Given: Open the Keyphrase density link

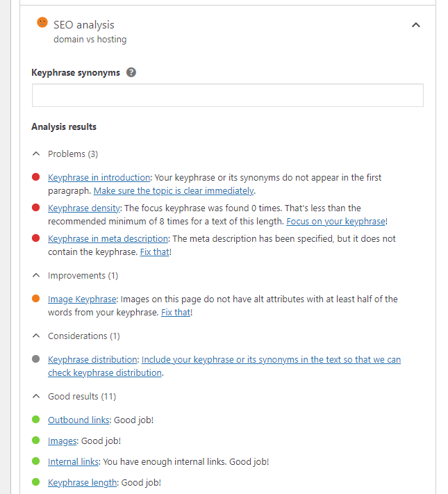Looking at the screenshot, I should tap(84, 208).
